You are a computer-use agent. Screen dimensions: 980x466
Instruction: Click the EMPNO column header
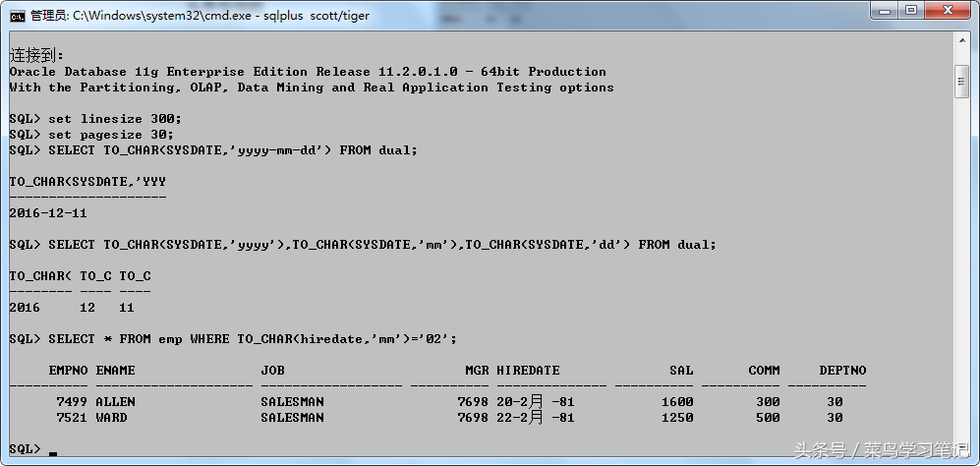point(68,371)
